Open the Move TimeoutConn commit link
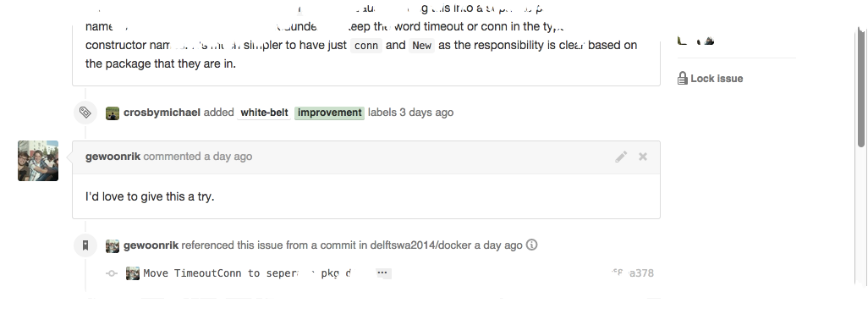This screenshot has height=314, width=868. coord(247,273)
